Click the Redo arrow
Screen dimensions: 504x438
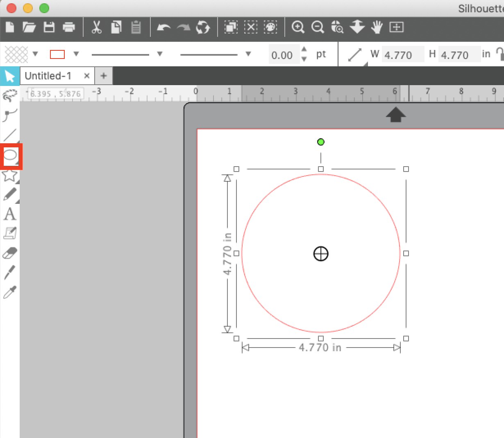(x=184, y=27)
